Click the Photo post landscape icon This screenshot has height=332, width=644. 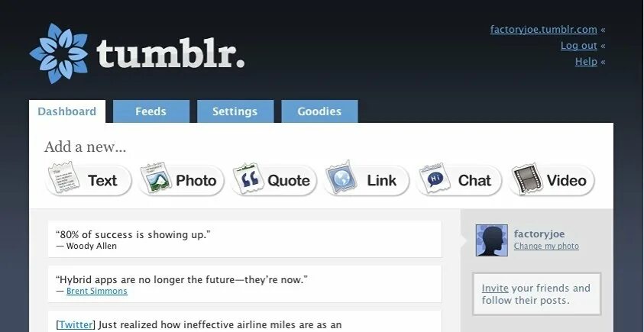point(156,177)
